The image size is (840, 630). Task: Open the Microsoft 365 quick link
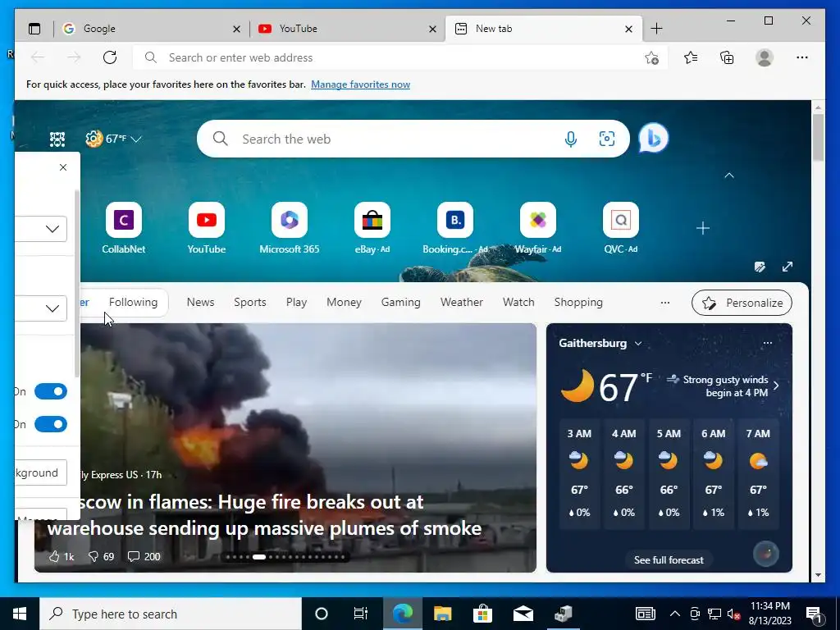(x=290, y=228)
